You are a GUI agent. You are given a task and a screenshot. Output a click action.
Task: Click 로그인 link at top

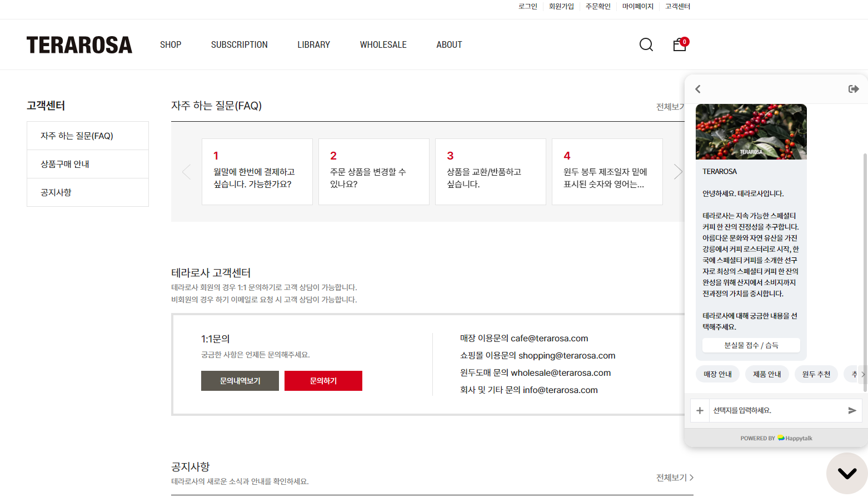(x=528, y=6)
